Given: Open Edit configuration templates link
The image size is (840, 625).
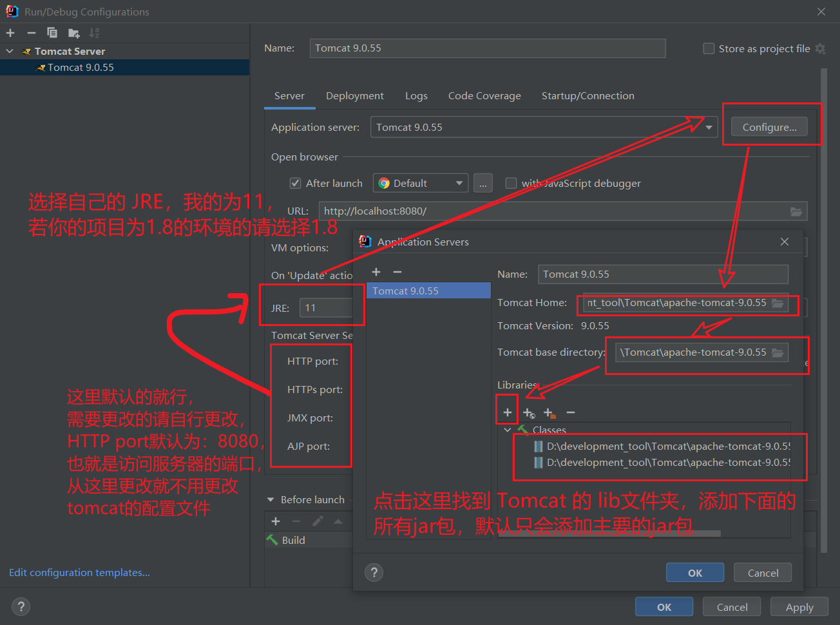Looking at the screenshot, I should [x=79, y=572].
